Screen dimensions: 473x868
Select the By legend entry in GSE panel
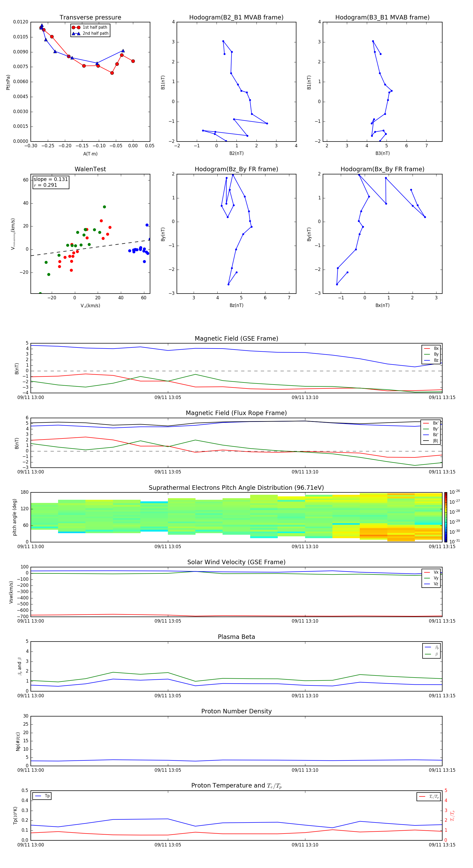[x=431, y=354]
